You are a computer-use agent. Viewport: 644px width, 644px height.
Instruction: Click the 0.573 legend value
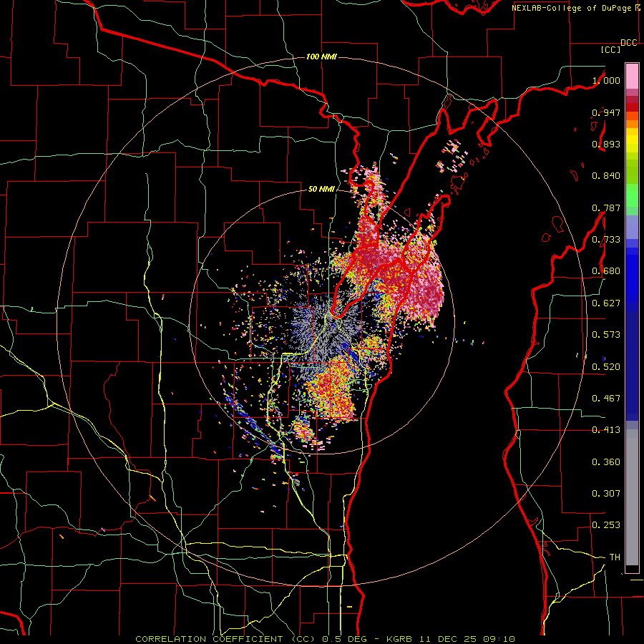[606, 335]
